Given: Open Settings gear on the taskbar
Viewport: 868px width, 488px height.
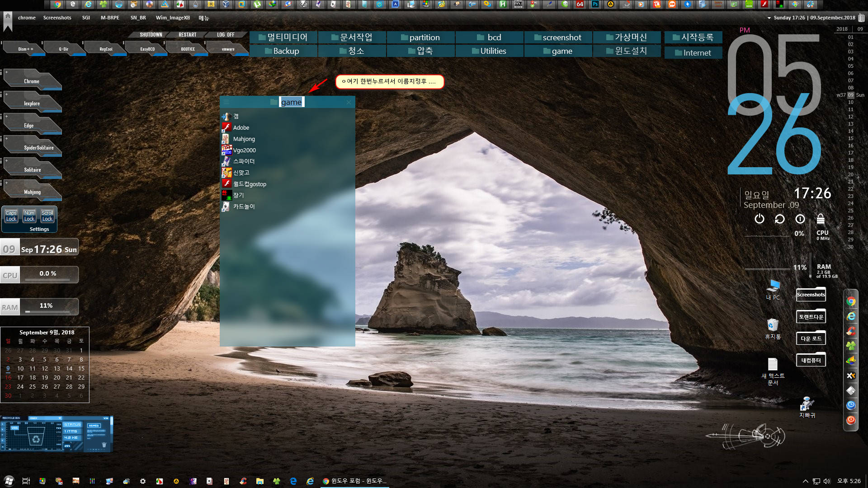Looking at the screenshot, I should tap(143, 481).
